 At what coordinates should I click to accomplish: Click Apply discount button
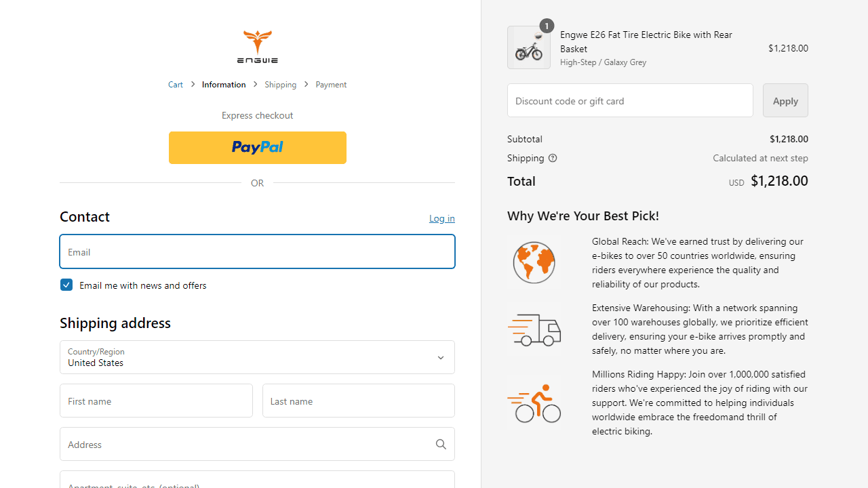pyautogui.click(x=785, y=100)
